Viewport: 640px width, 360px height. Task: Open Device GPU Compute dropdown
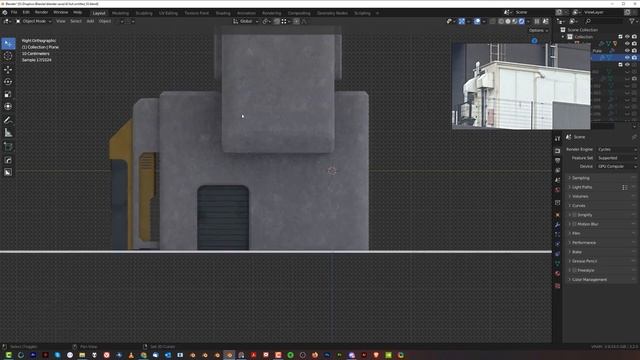(616, 167)
